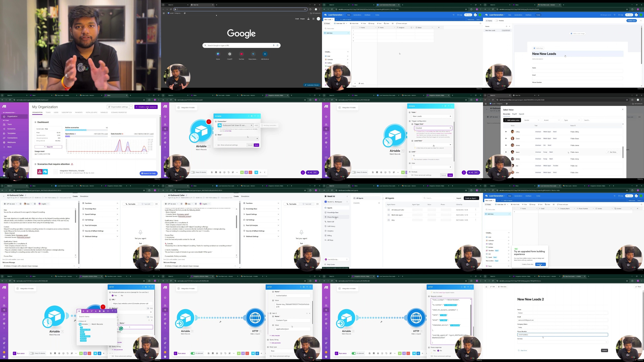Switch to the OpenAI voice tab

click(521, 114)
